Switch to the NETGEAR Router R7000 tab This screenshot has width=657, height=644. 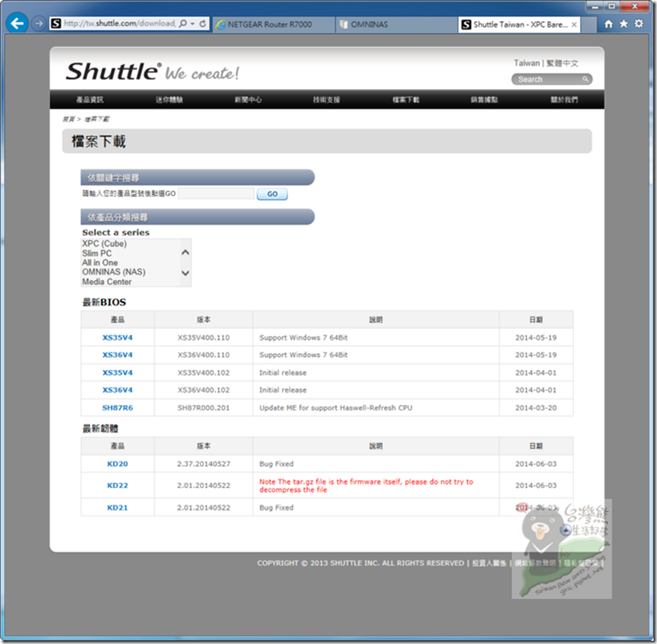[273, 24]
